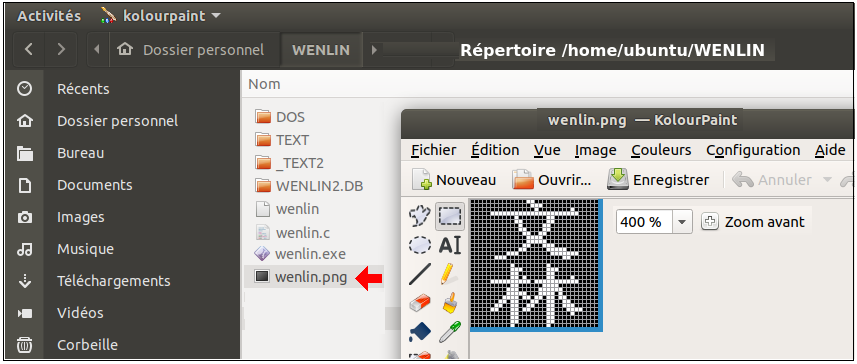Select the Eraser tool

(x=420, y=303)
